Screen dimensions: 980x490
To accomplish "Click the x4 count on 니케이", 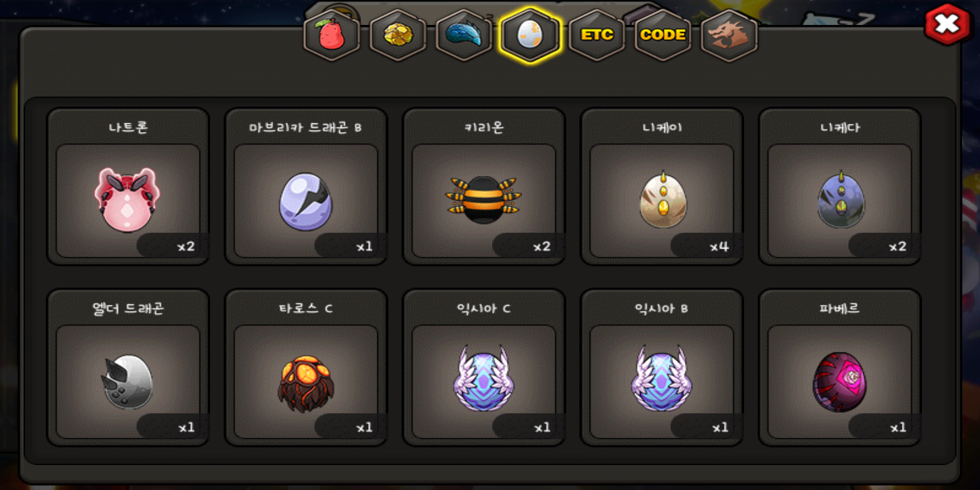I will 720,246.
